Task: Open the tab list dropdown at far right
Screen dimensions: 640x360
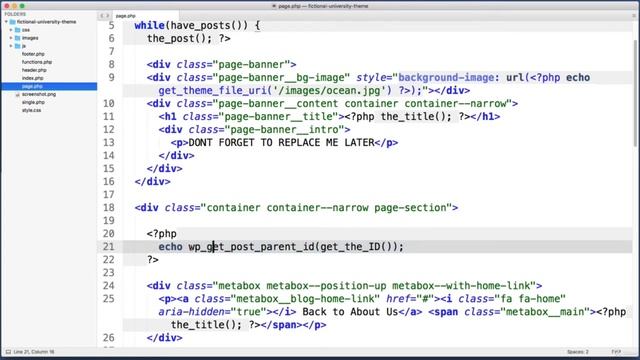Action: (x=634, y=16)
